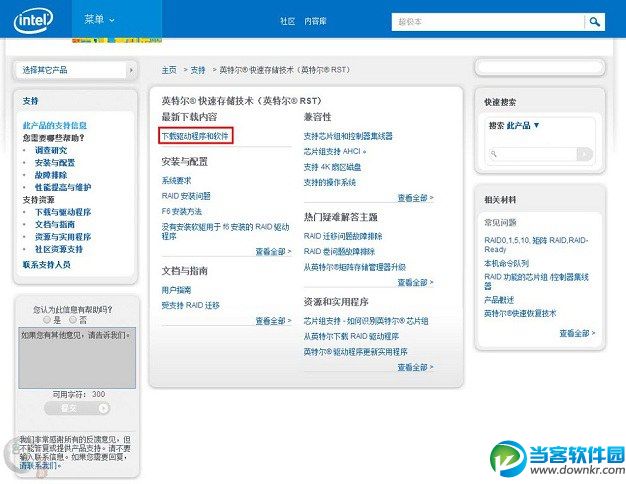Open 系统要求 link
This screenshot has height=484, width=626.
176,181
